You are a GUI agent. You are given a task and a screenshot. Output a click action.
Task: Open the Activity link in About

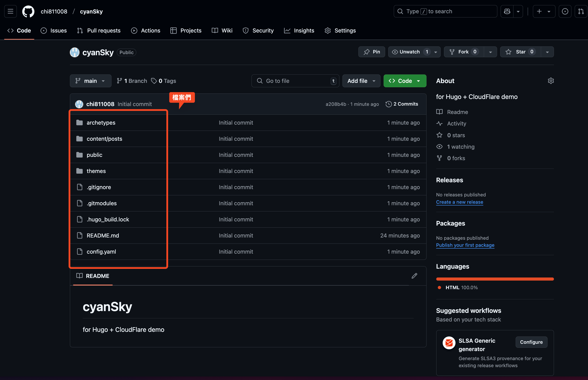click(451, 124)
